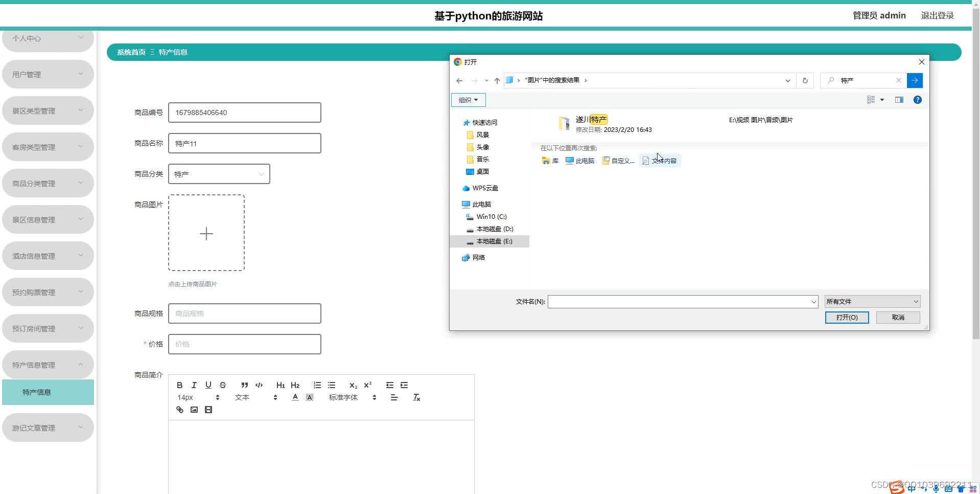Clear text formatting in the editor
The image size is (980, 494).
[x=416, y=397]
